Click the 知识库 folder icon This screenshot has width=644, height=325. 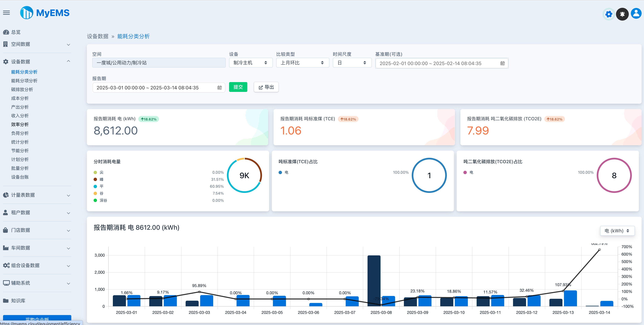click(6, 301)
